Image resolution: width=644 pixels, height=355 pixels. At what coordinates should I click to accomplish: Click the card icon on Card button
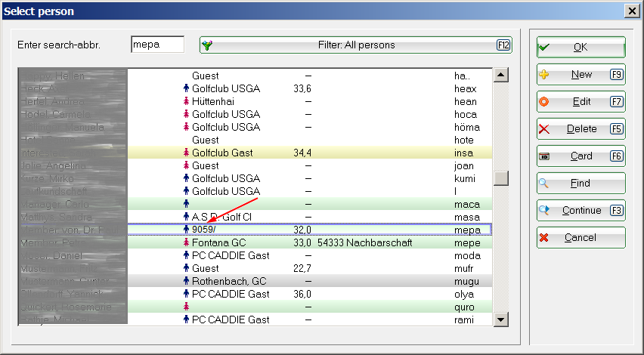[544, 156]
